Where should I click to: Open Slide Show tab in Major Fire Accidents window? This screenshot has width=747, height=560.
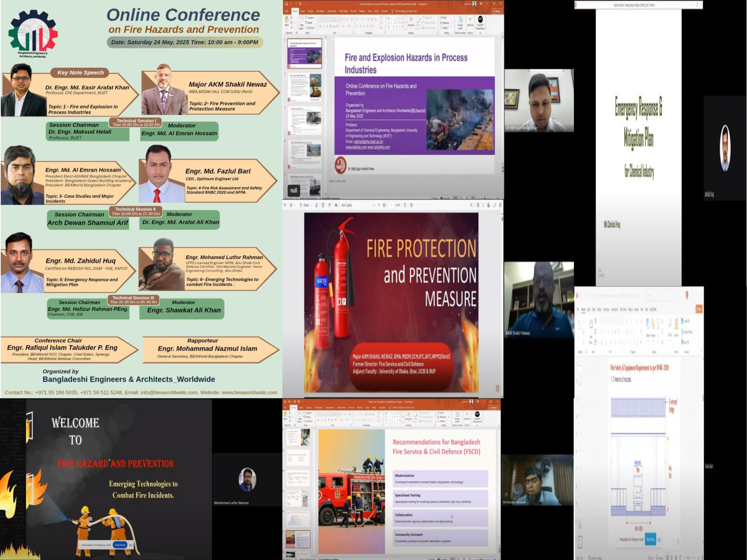[341, 407]
